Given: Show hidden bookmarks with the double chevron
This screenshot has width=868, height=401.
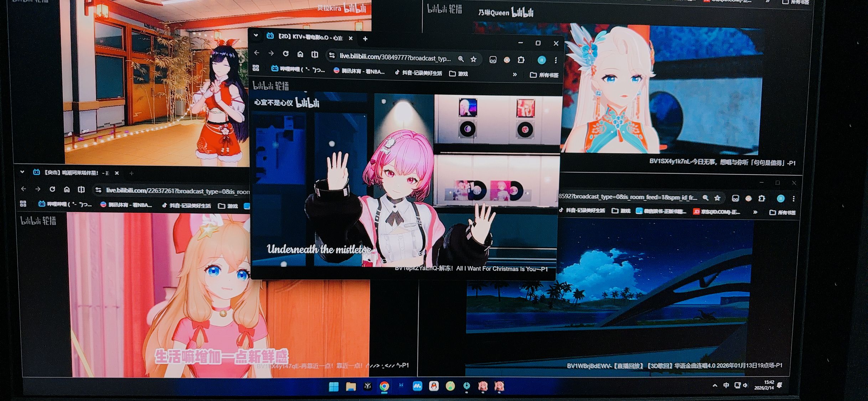Looking at the screenshot, I should pyautogui.click(x=515, y=75).
